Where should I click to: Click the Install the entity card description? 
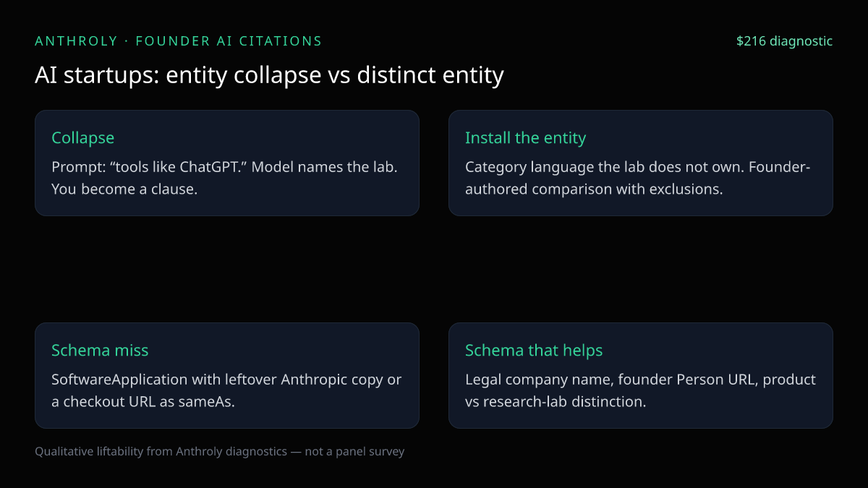click(x=638, y=178)
